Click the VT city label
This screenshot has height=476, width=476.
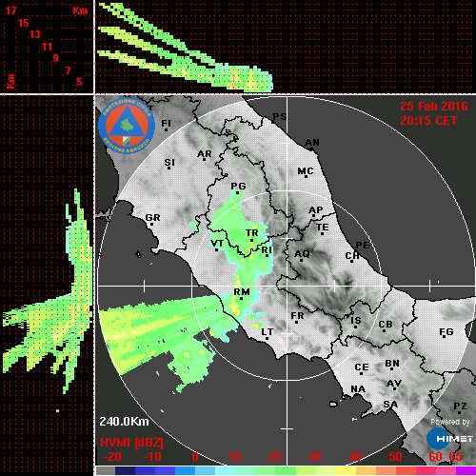tap(217, 244)
